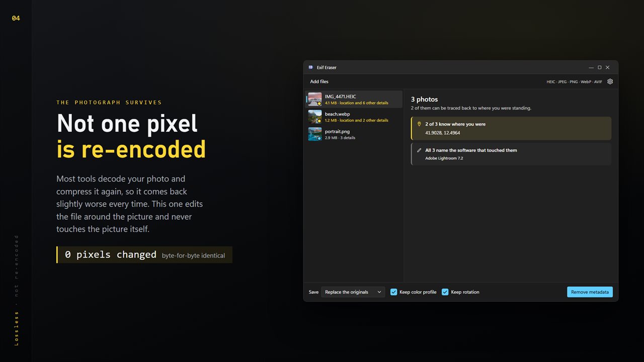The image size is (644, 362).
Task: Open the '2 of 3 know where you were' card
Action: (511, 128)
